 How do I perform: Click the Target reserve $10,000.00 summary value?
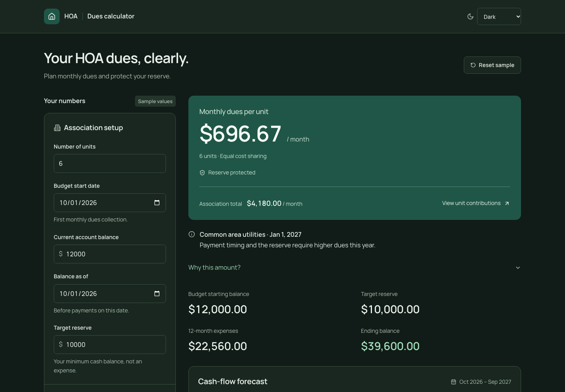[390, 309]
